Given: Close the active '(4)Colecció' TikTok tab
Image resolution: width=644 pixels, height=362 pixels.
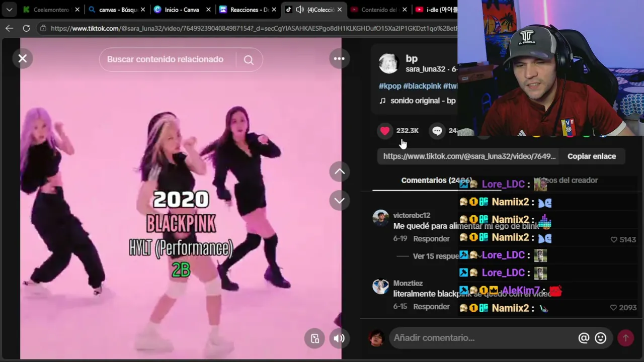Looking at the screenshot, I should 340,10.
